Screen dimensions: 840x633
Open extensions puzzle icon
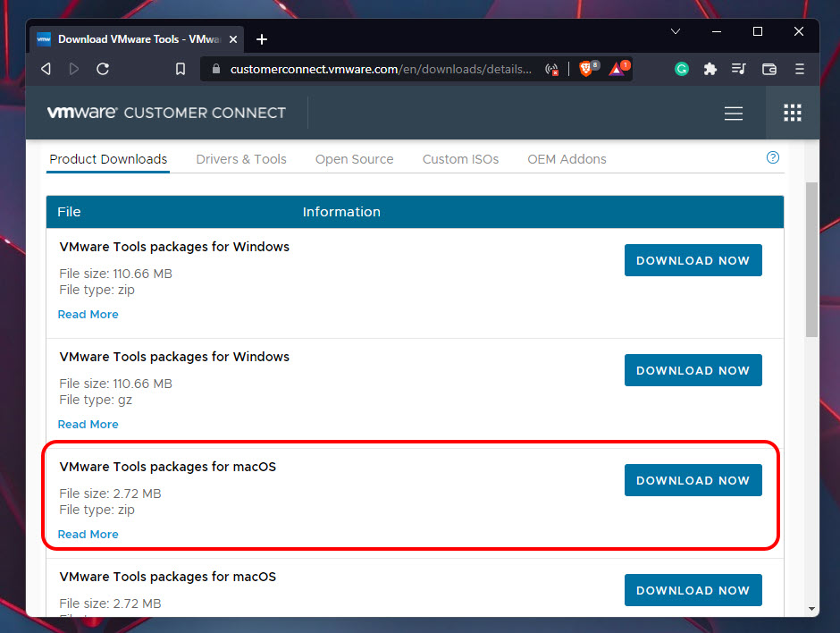710,69
